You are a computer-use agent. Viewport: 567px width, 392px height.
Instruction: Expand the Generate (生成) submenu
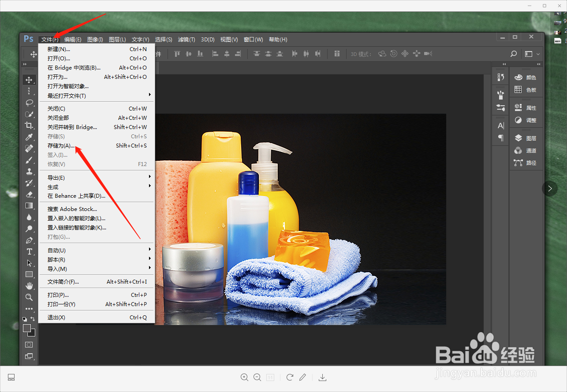97,187
